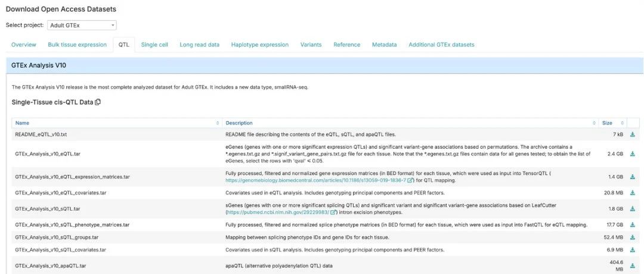Copy the Single-Tissue cis-QTL Data heading link
This screenshot has height=274, width=644.
pos(98,103)
